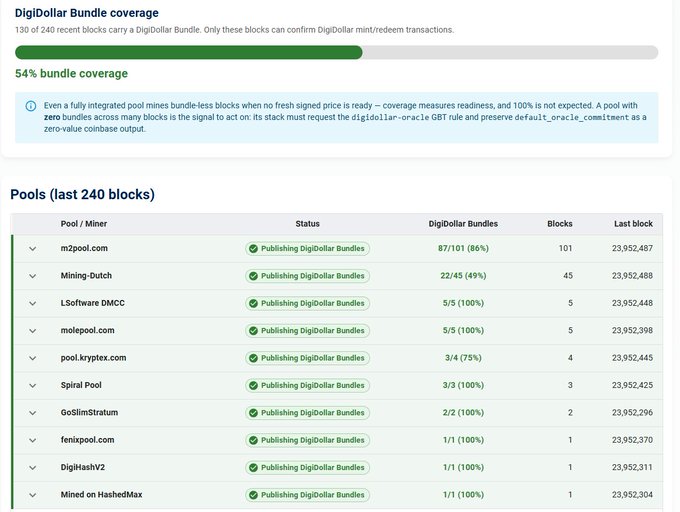This screenshot has height=512, width=680.
Task: Click the 3/4 (75%) bundle value
Action: point(463,358)
